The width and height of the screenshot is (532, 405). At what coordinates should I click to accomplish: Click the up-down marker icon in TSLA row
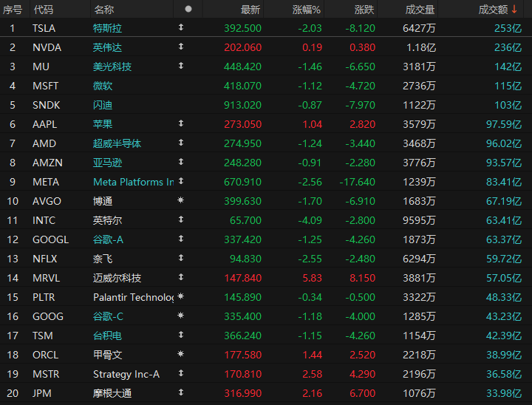181,27
